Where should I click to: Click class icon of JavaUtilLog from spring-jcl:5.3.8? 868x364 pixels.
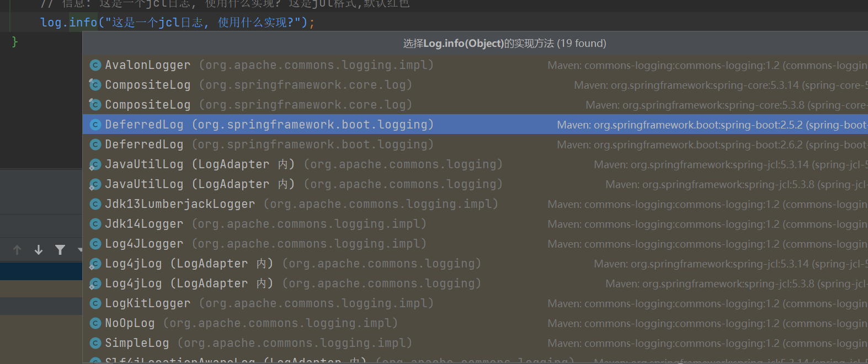(x=95, y=184)
